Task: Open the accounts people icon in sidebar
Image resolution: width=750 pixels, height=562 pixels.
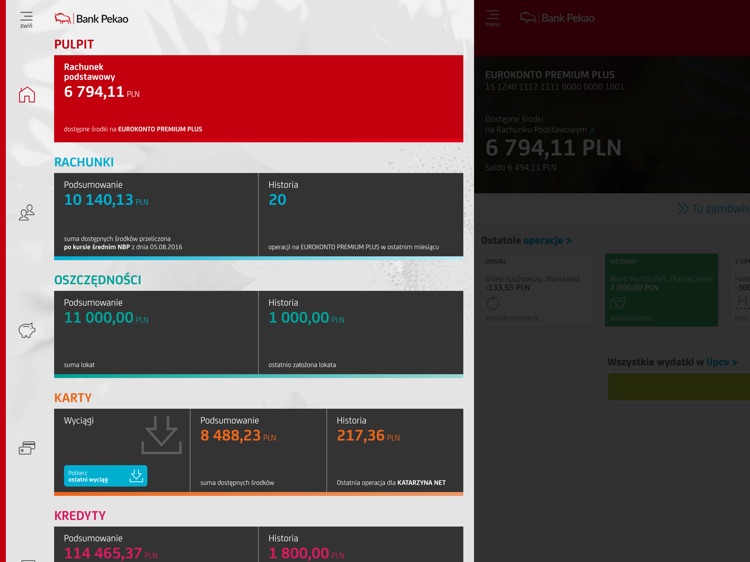Action: [x=27, y=212]
